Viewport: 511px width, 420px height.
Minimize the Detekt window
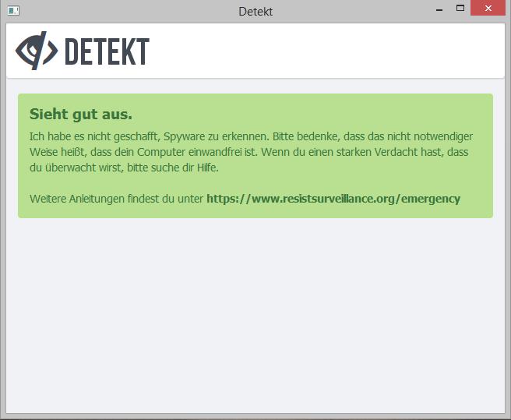pos(439,10)
